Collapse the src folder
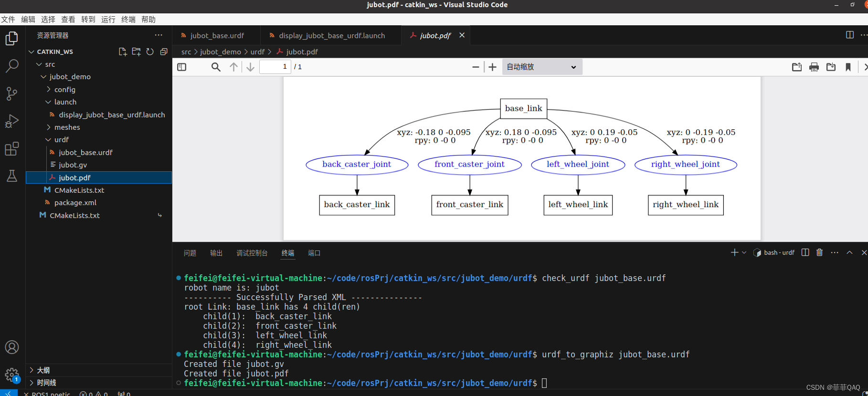This screenshot has width=868, height=396. [x=40, y=64]
